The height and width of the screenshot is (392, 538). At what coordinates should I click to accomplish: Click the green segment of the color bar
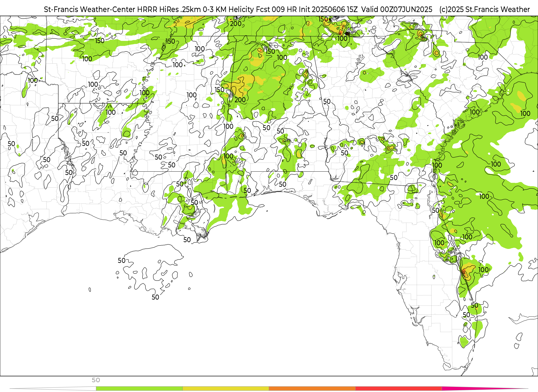139,389
